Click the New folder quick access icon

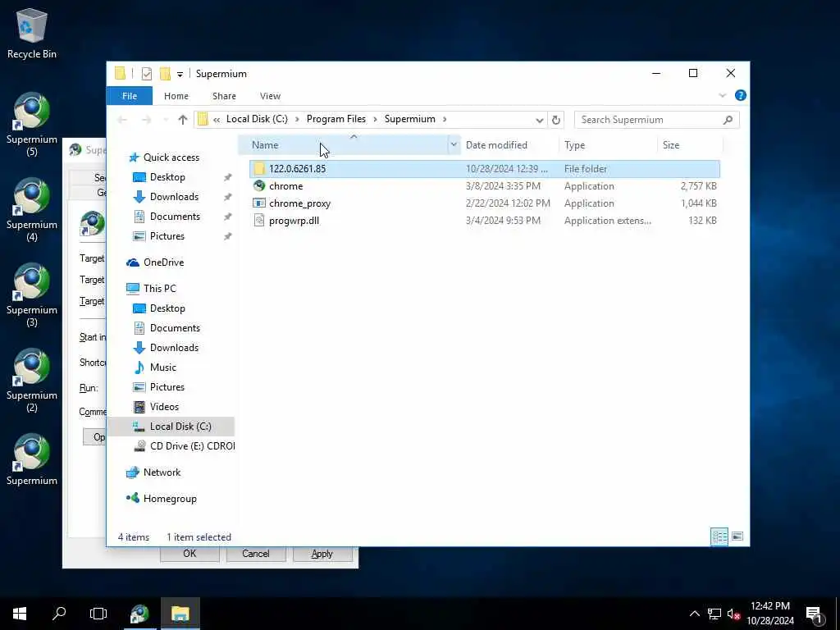click(x=165, y=73)
